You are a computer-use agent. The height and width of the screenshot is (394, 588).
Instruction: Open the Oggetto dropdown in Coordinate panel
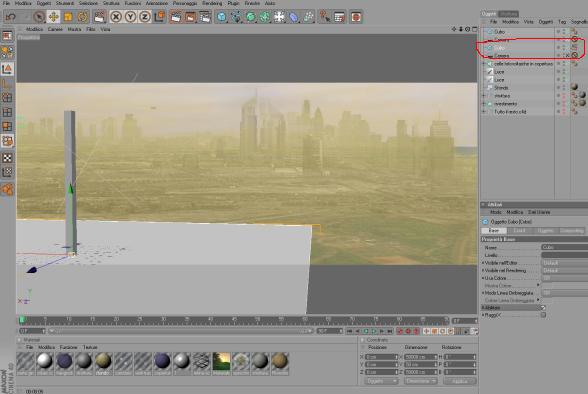point(381,381)
